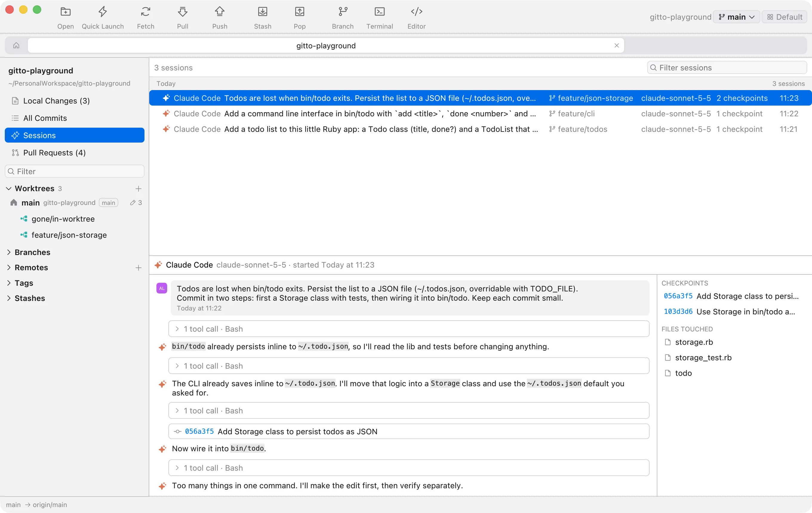
Task: Add a remote with the plus icon
Action: [x=138, y=268]
